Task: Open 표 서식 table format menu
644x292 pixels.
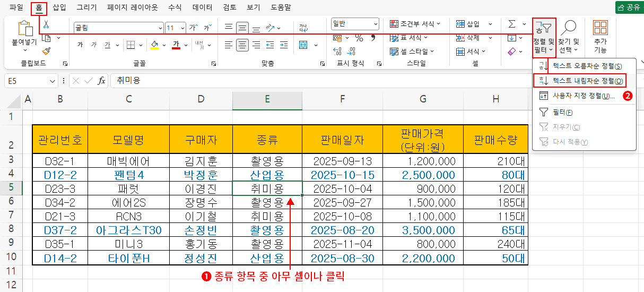Action: (x=409, y=38)
